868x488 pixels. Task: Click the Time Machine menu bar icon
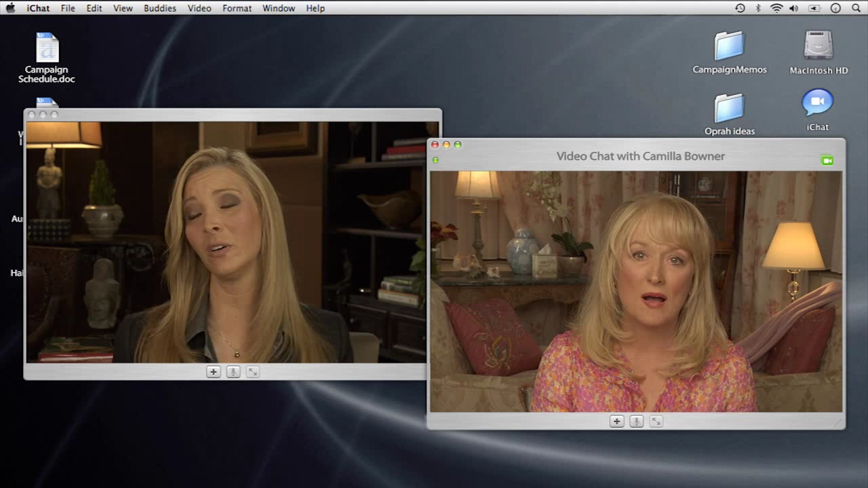tap(740, 8)
